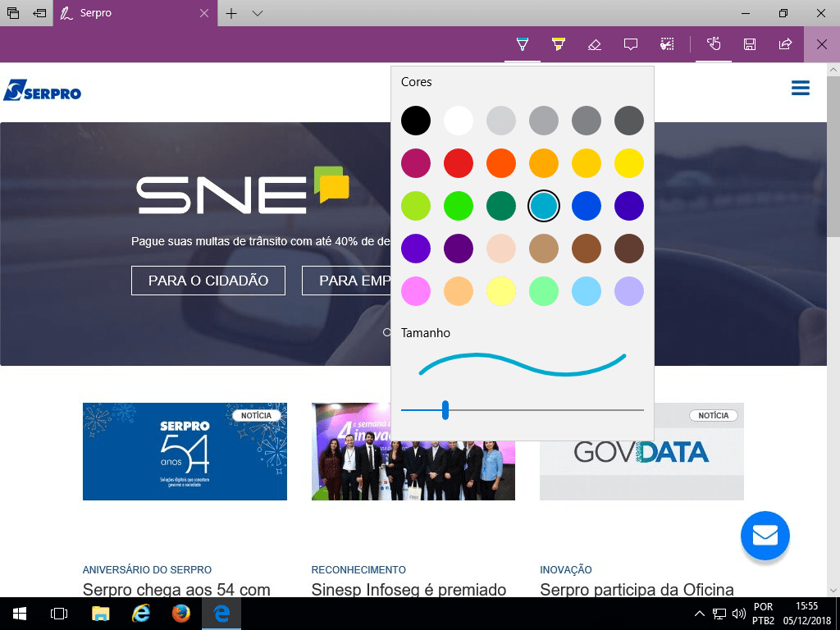Image resolution: width=840 pixels, height=630 pixels.
Task: Share the web note
Action: click(785, 44)
